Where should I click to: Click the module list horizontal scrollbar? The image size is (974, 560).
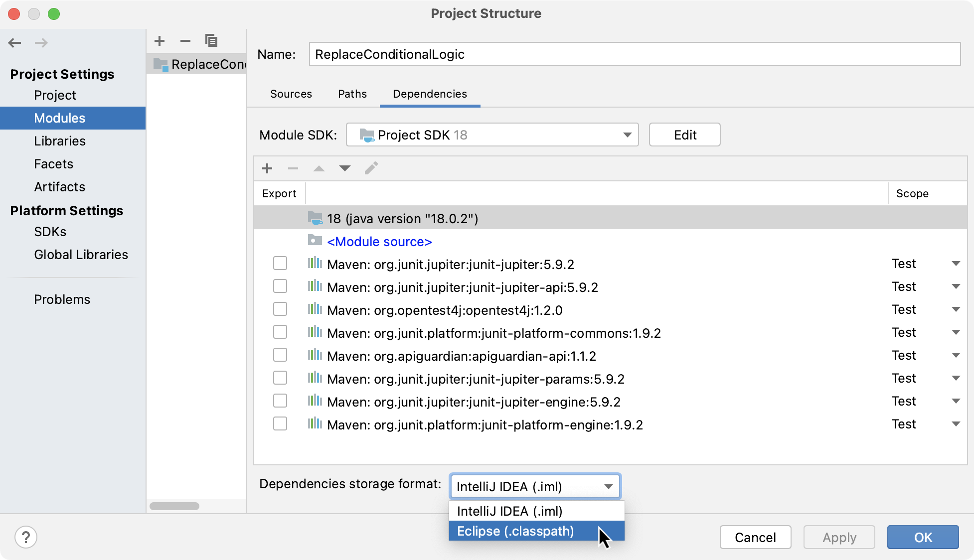174,506
